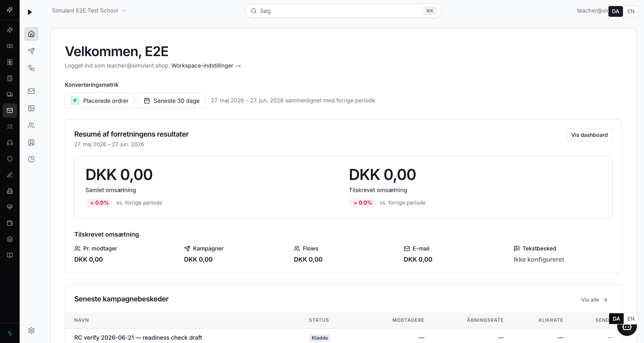This screenshot has height=343, width=644.
Task: Open the checklist icon in the dark rail
Action: click(x=10, y=127)
